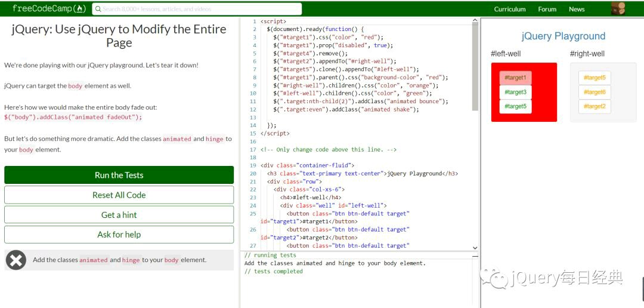Click the "animated shake" code line
644x308 pixels.
click(x=346, y=109)
